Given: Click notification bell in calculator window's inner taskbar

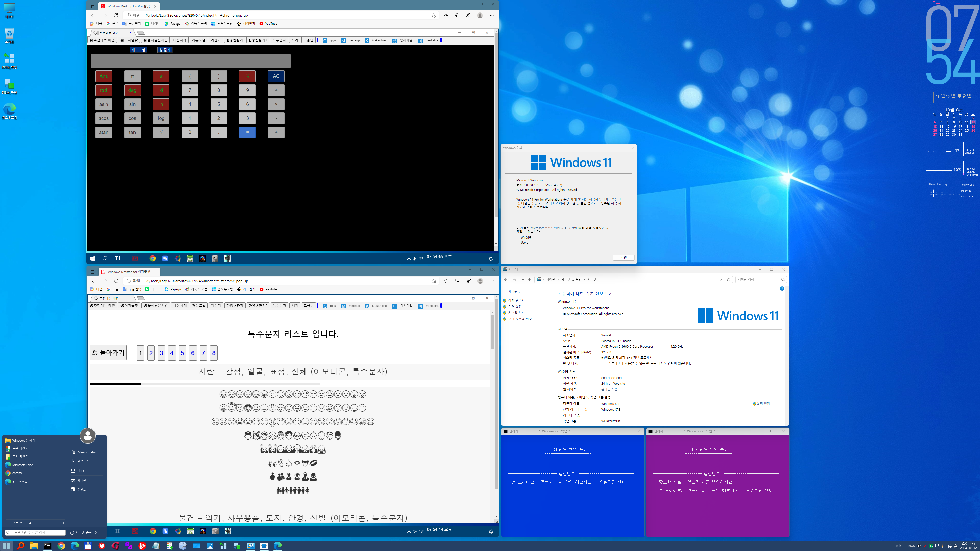Looking at the screenshot, I should (491, 259).
